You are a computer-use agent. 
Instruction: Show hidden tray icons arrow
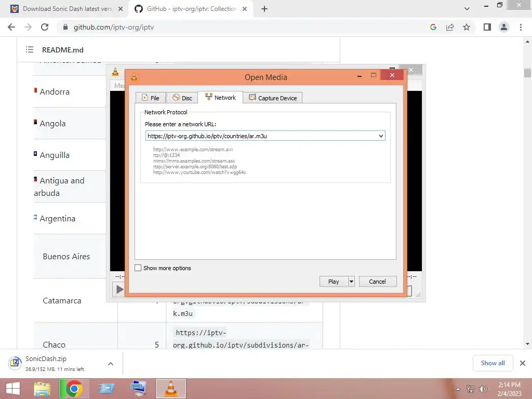click(458, 389)
